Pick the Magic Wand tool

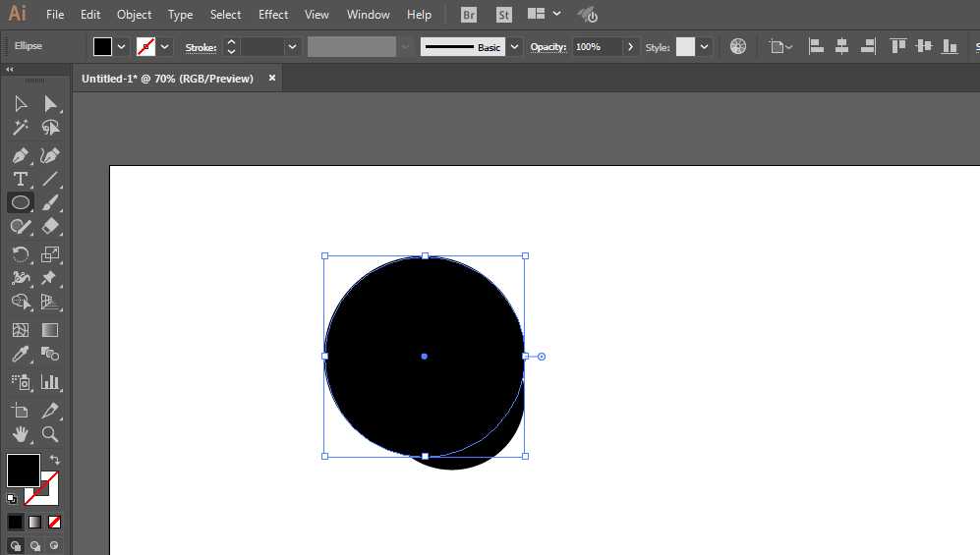tap(20, 128)
